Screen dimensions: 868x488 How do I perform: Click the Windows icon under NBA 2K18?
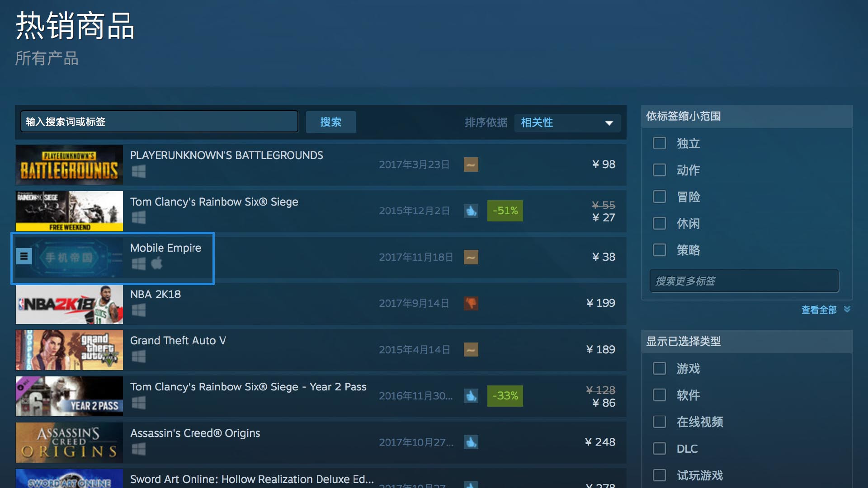139,310
